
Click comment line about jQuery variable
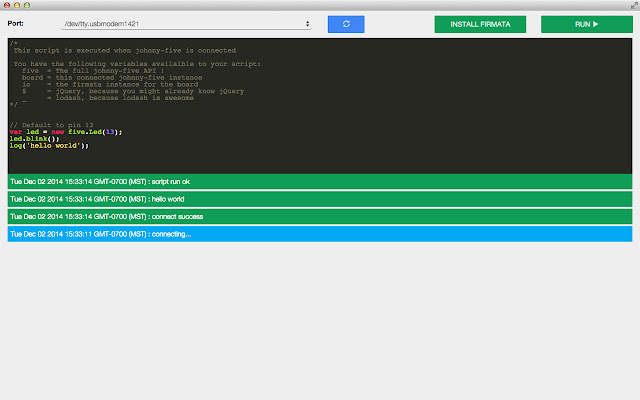point(133,91)
